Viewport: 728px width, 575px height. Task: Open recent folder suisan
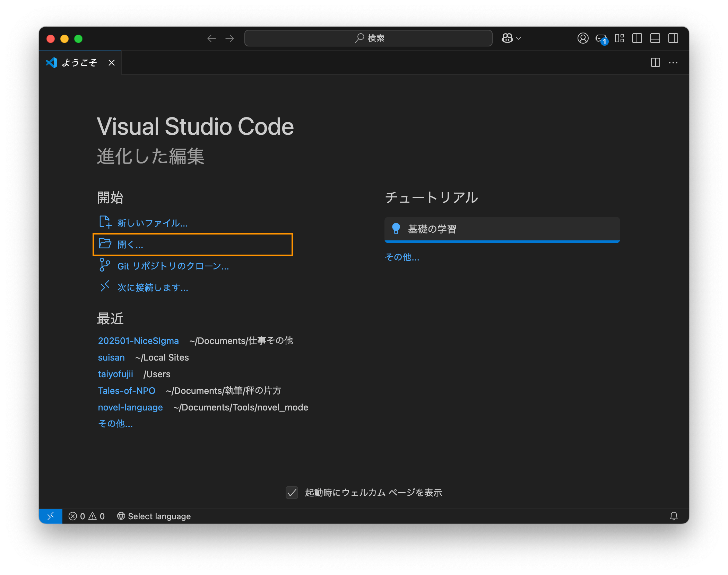tap(111, 357)
